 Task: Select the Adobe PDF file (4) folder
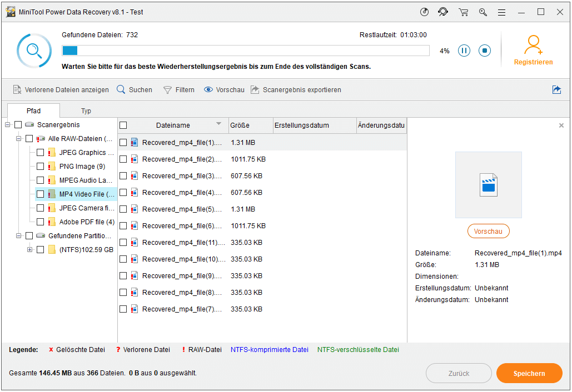coord(52,222)
